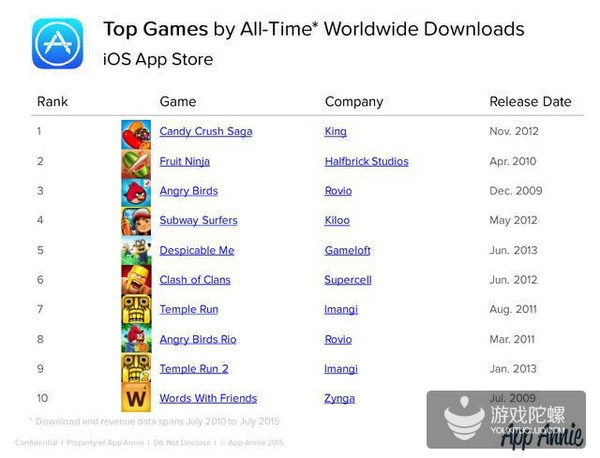
Task: Open the Candy Crush Saga link
Action: [205, 132]
